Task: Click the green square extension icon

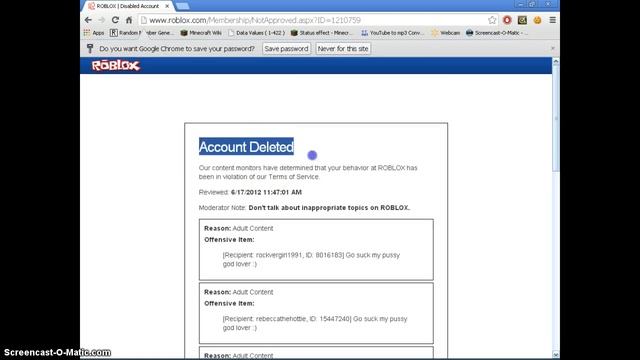Action: (522, 20)
